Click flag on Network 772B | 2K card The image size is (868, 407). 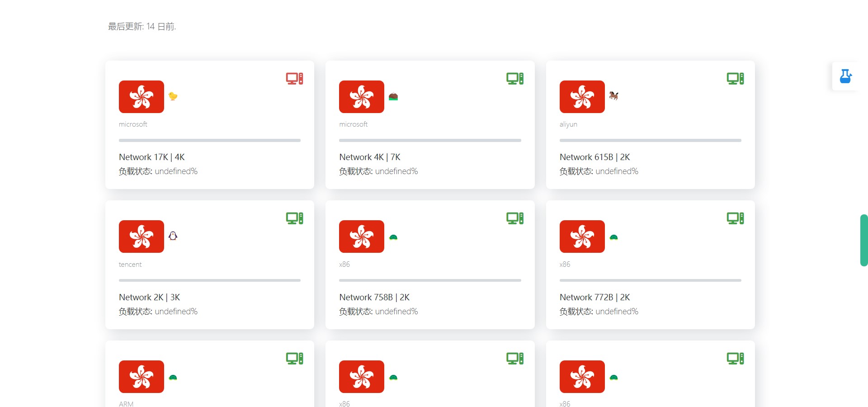coord(582,237)
